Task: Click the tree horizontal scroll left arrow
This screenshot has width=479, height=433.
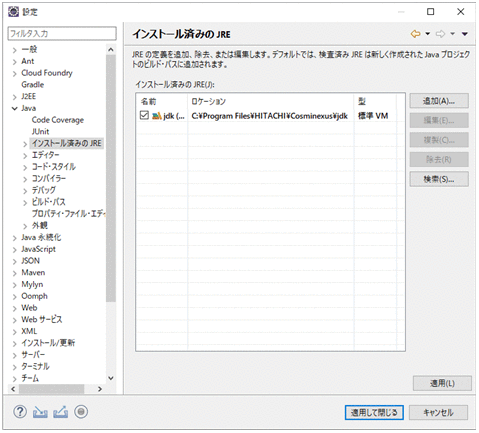Action: point(13,389)
